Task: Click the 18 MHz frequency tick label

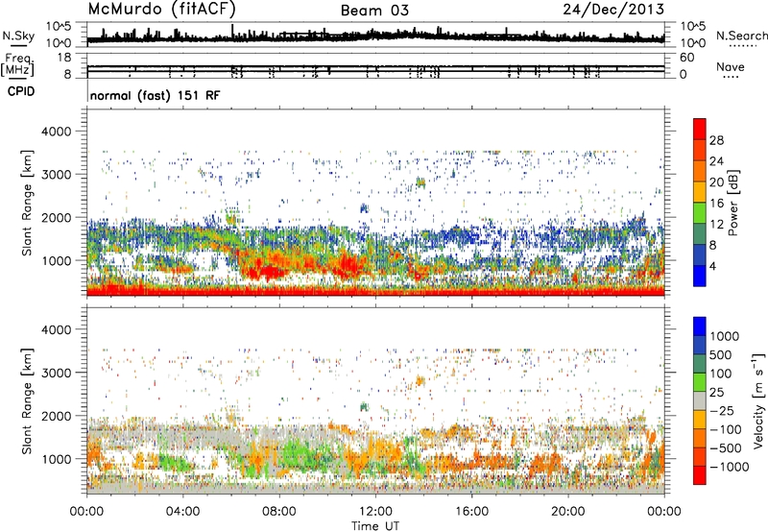Action: (x=64, y=57)
